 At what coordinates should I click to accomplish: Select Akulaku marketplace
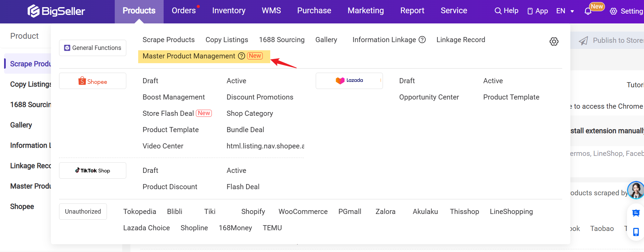(x=425, y=212)
